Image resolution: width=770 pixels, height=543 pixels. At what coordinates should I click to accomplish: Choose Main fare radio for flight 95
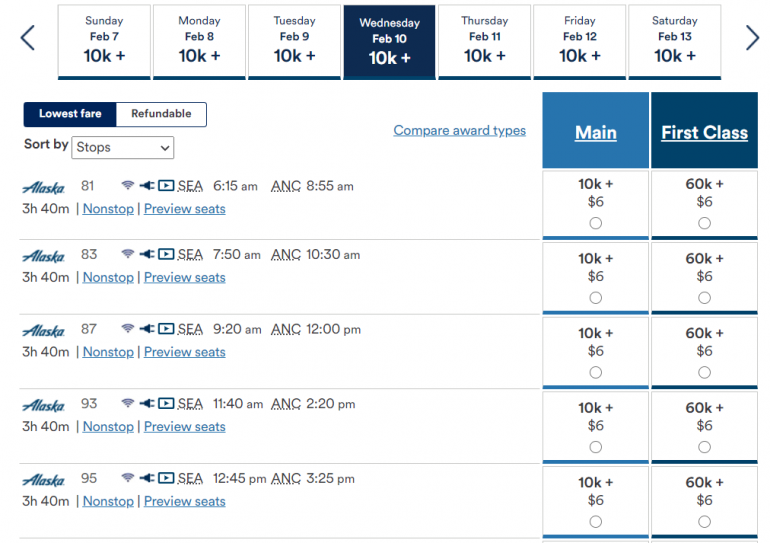(596, 521)
